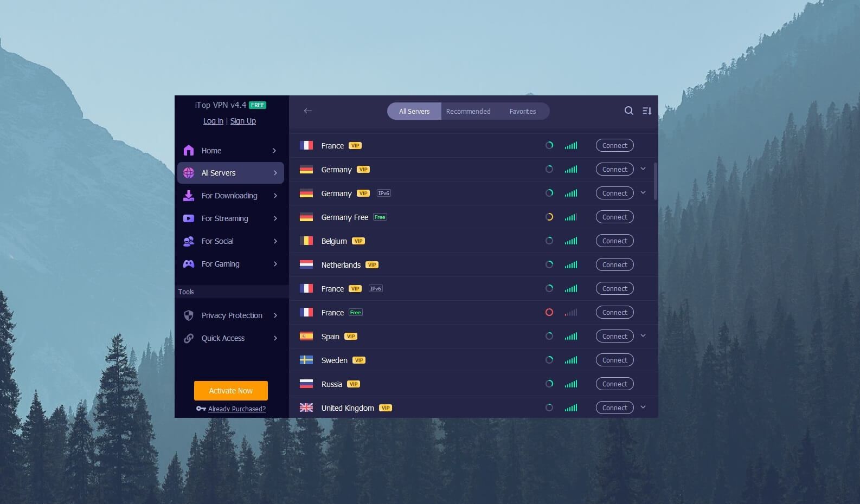Image resolution: width=860 pixels, height=504 pixels.
Task: Click the Quick Access link icon
Action: (x=189, y=338)
